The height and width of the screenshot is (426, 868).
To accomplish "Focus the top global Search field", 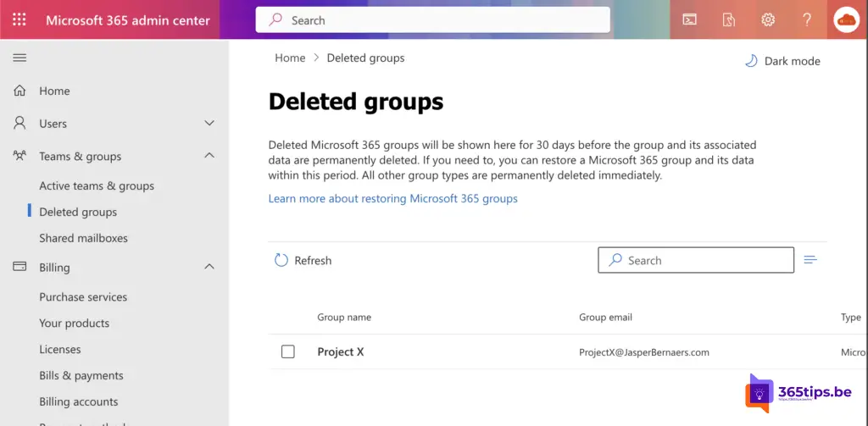I will pyautogui.click(x=433, y=20).
